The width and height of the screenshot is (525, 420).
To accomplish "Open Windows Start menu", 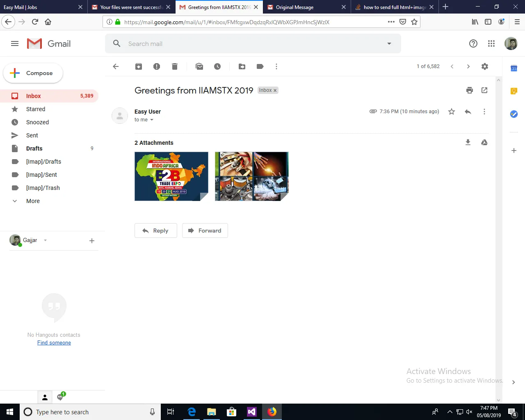I will tap(10, 412).
